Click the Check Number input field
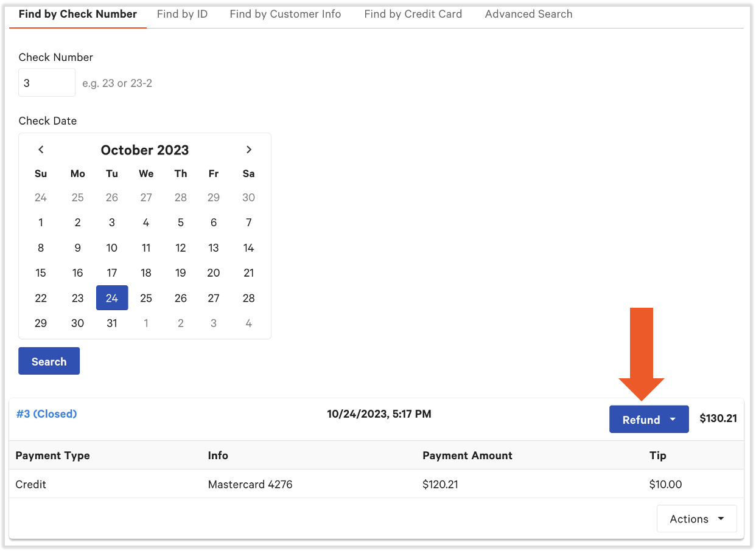The image size is (756, 551). [x=46, y=83]
